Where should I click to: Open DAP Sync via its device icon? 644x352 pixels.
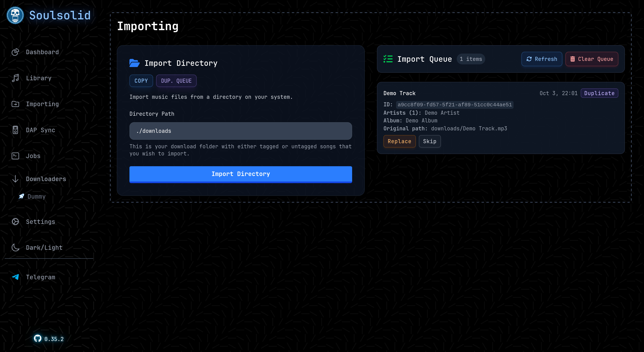click(x=15, y=130)
